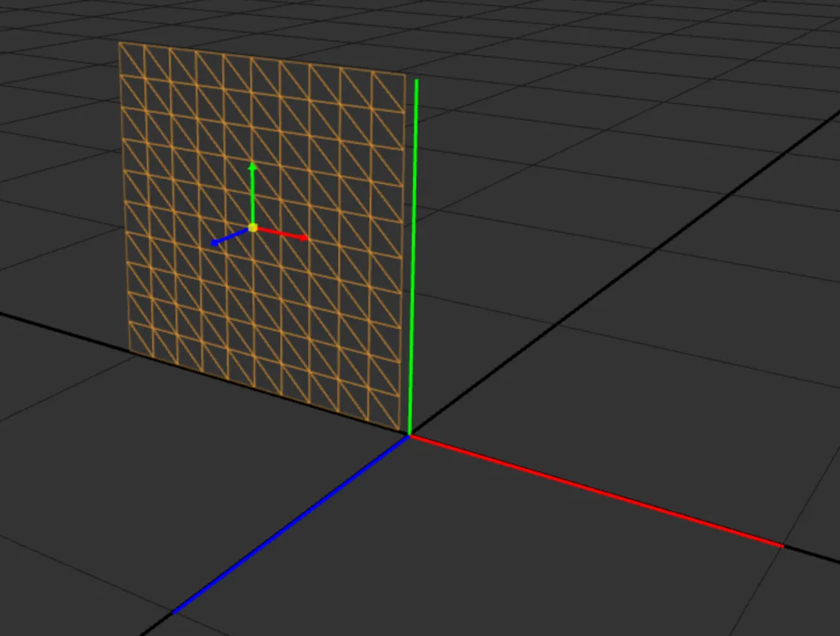Click the gizmo's red X-axis arrow

283,234
